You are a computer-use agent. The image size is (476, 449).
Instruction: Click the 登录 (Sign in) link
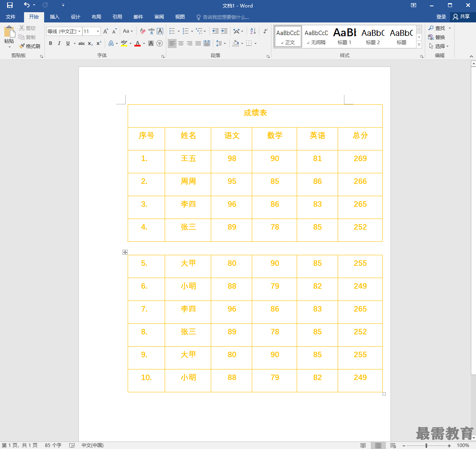click(x=441, y=17)
